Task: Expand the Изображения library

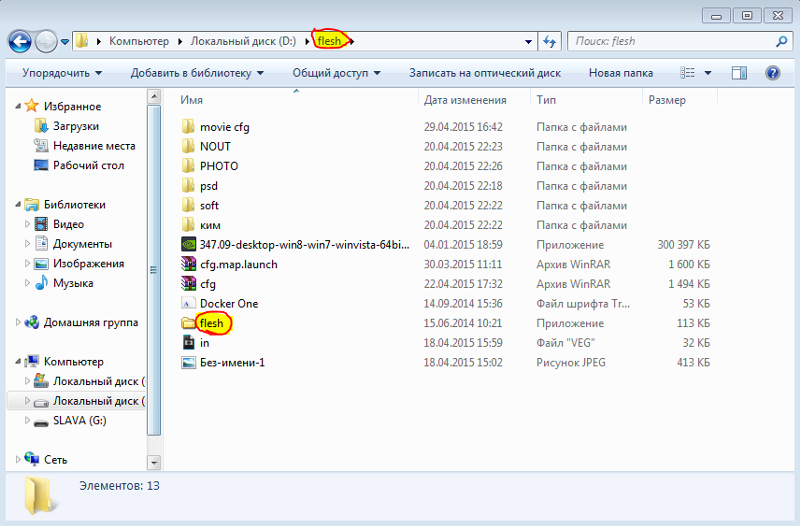Action: pyautogui.click(x=28, y=263)
